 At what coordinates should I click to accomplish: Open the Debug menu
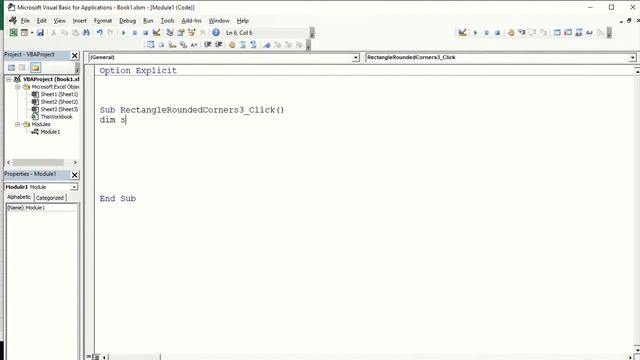click(x=127, y=20)
